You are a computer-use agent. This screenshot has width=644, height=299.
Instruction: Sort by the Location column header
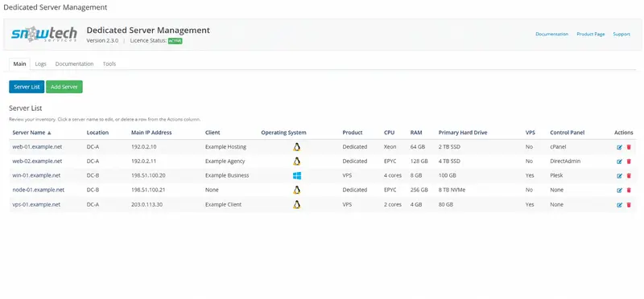click(x=97, y=133)
